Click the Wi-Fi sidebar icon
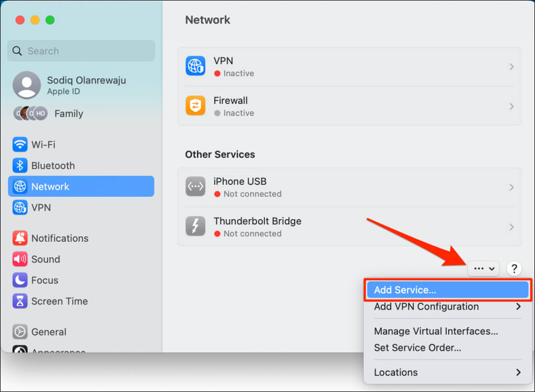The image size is (535, 392). (x=20, y=145)
